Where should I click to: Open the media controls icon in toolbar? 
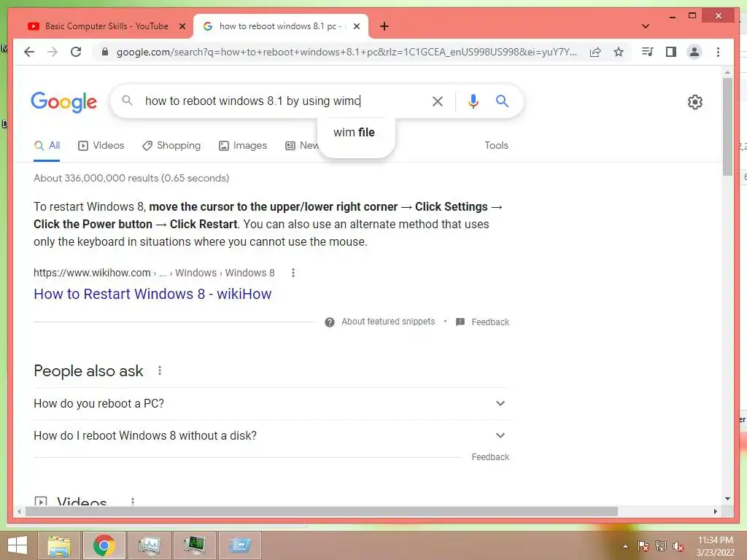(x=647, y=52)
